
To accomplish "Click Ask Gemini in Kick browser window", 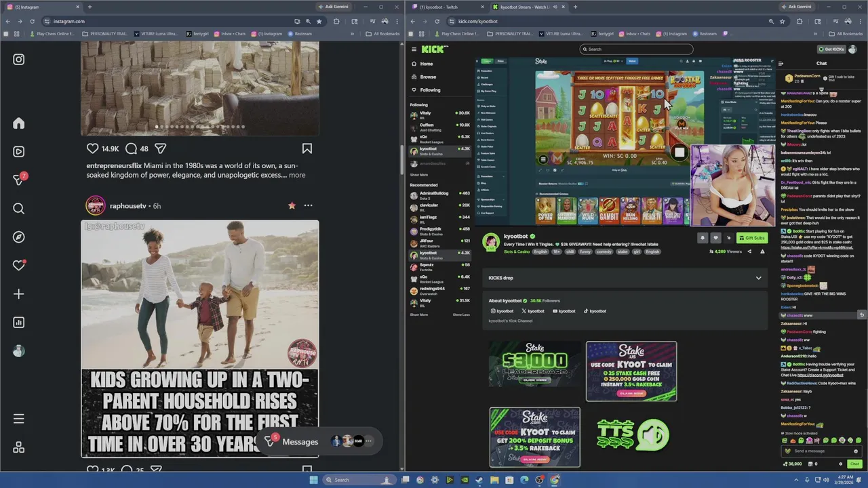I will coord(796,7).
